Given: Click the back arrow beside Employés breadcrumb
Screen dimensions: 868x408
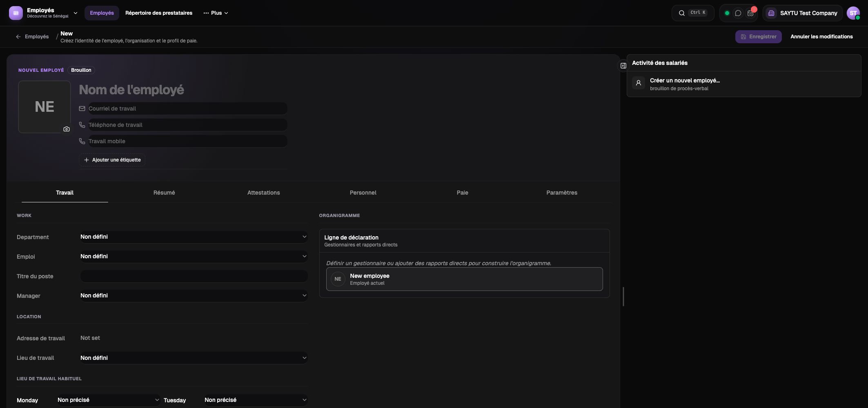Looking at the screenshot, I should coord(18,37).
